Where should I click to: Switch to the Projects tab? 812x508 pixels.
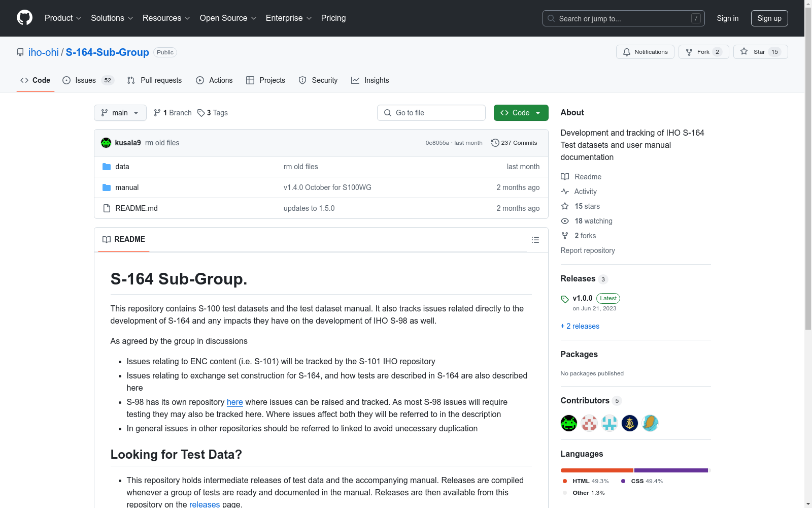(x=265, y=80)
